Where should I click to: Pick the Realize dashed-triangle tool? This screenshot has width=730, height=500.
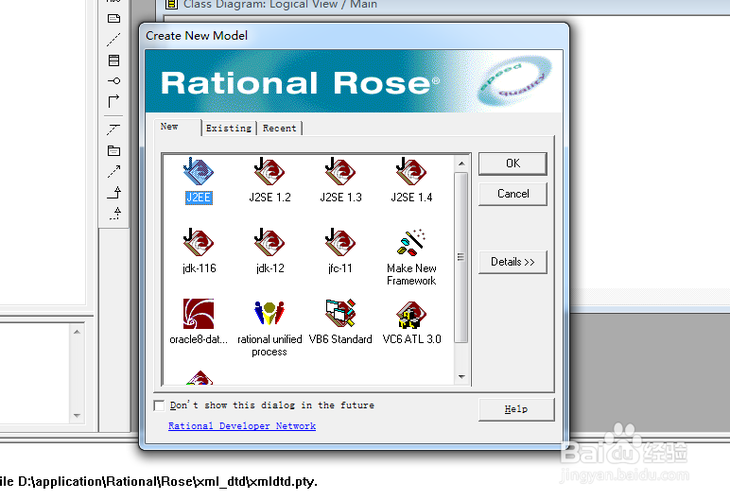(115, 213)
